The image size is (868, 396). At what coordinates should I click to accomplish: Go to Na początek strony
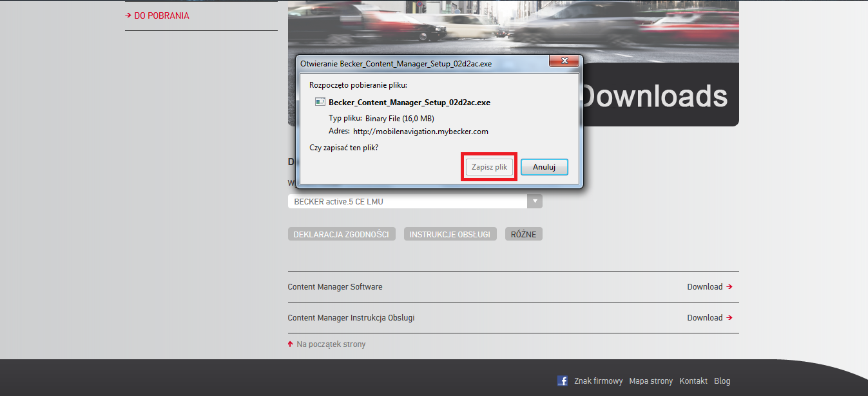coord(327,344)
